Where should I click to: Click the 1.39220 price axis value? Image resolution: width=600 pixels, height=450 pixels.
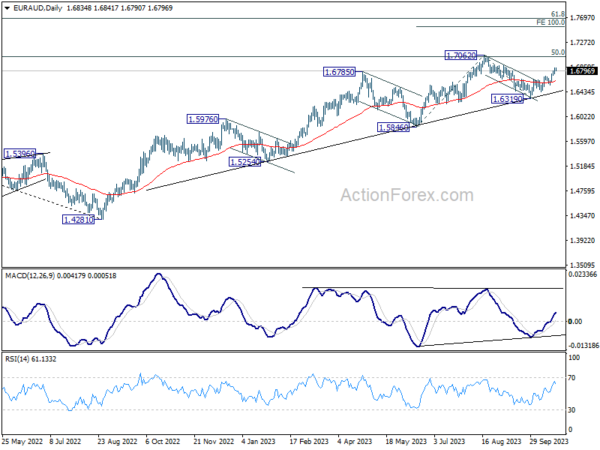point(582,241)
